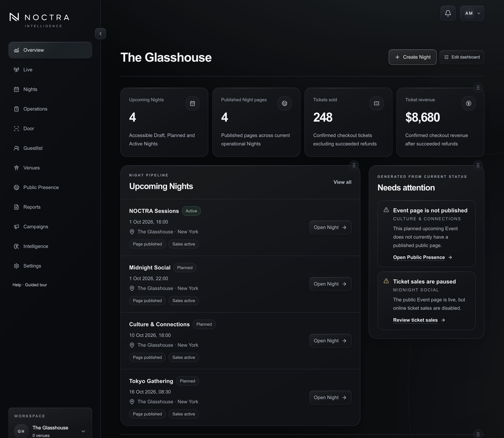
Task: Open the Intelligence sidebar icon
Action: pos(16,246)
